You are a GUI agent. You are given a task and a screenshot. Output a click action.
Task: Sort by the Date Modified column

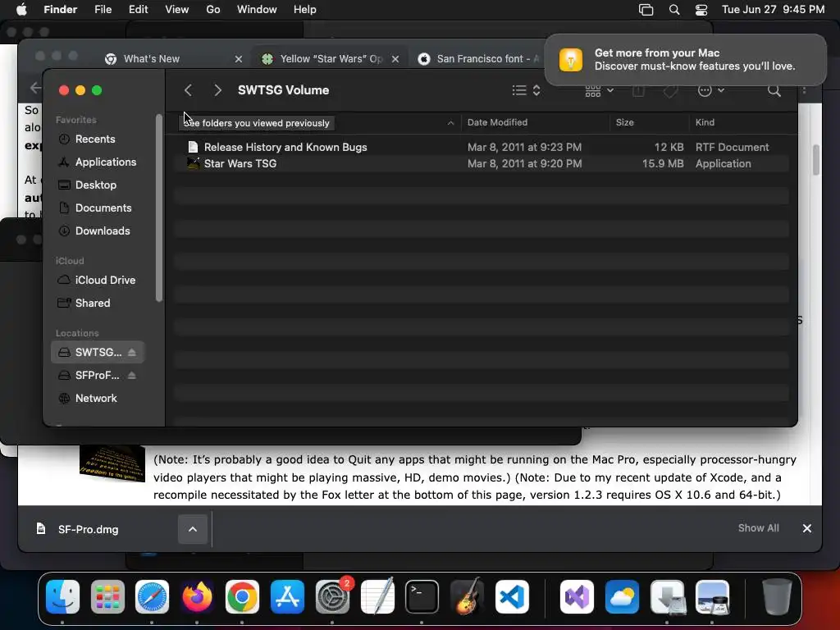coord(497,123)
